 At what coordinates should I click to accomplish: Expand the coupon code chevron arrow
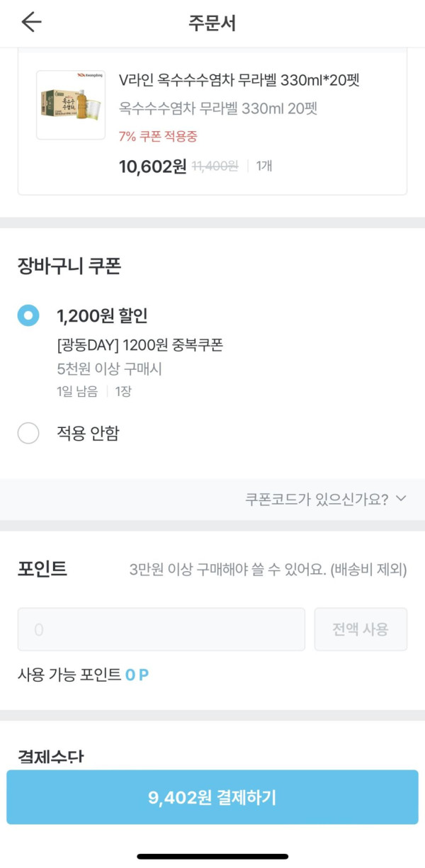402,499
